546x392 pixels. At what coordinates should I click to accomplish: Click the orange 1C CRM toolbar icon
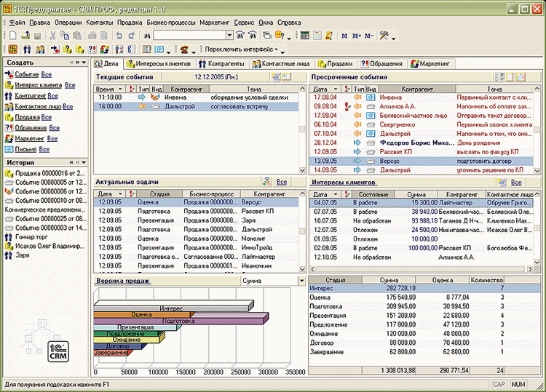coord(13,49)
